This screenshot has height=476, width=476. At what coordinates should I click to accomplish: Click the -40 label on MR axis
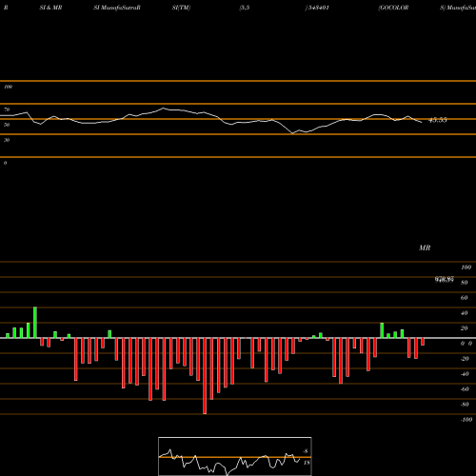coord(465,374)
